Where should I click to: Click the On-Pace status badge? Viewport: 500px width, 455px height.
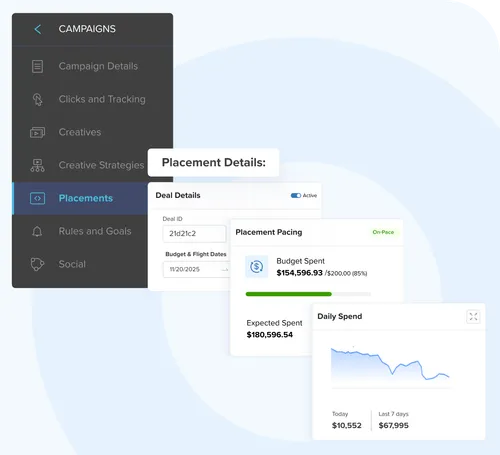click(383, 232)
